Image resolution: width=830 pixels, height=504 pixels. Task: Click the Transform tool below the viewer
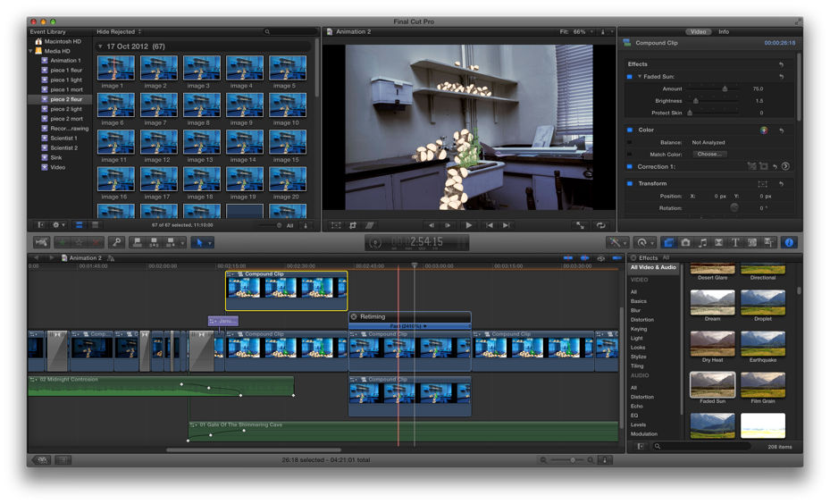(x=337, y=225)
